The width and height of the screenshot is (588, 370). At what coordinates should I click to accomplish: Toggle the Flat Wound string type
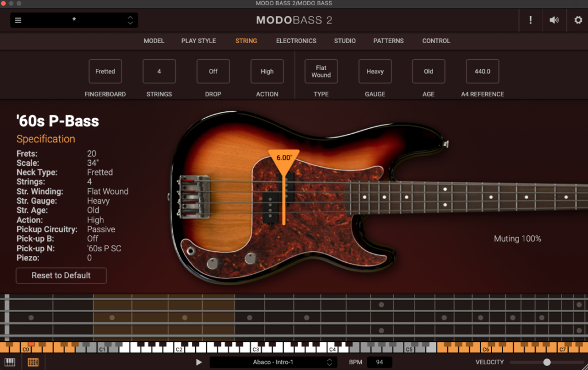(321, 72)
